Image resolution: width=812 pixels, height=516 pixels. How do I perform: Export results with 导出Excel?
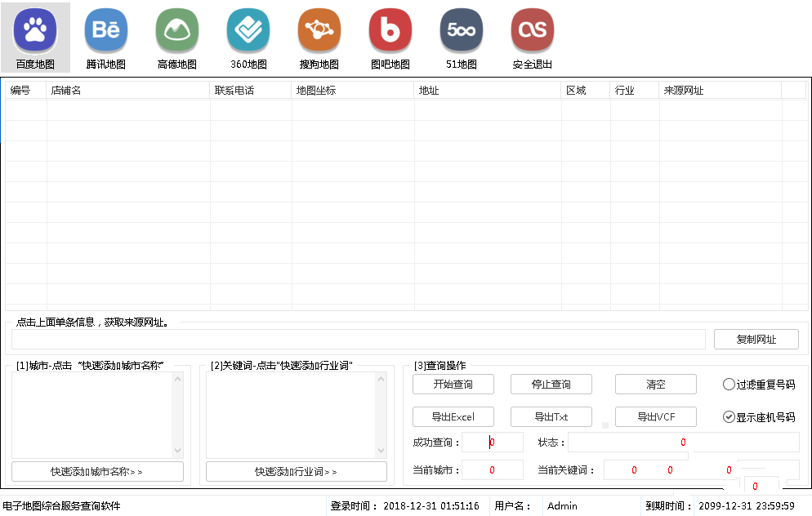click(x=453, y=417)
